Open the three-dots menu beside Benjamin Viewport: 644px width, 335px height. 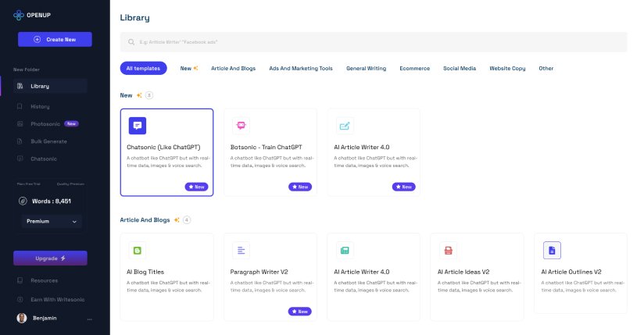pyautogui.click(x=89, y=319)
